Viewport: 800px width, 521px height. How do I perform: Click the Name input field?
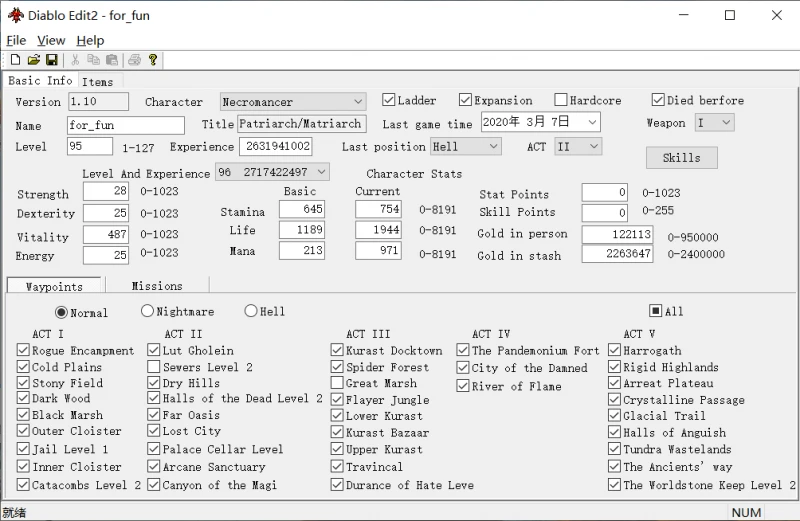pos(125,125)
